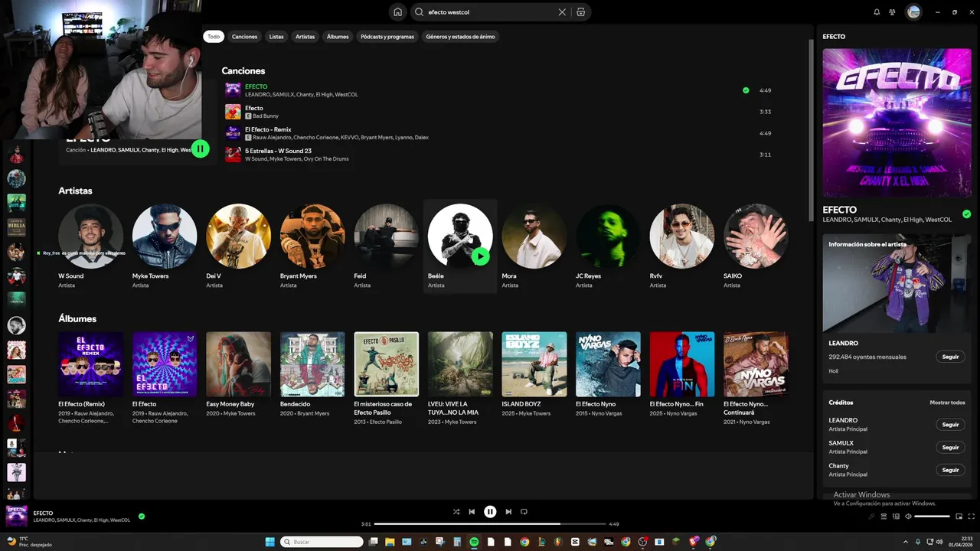Adjust the volume slider
This screenshot has width=980, height=551.
(x=933, y=517)
